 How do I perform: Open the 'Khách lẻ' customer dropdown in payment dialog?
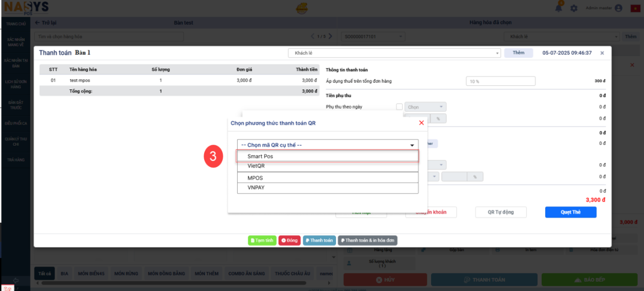(x=394, y=53)
